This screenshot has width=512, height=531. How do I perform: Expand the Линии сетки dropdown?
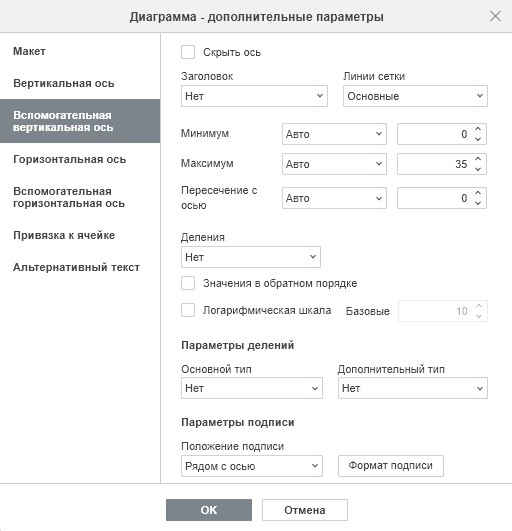[x=415, y=96]
